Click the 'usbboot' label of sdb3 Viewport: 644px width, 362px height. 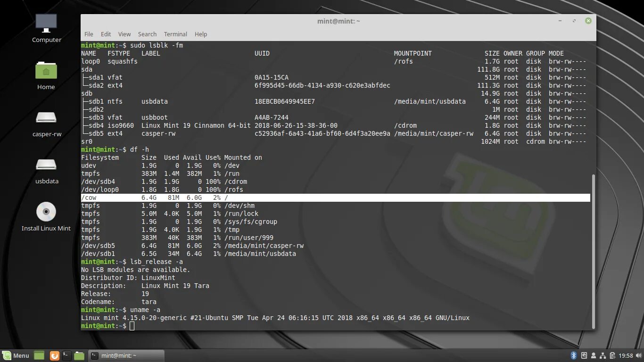click(155, 117)
